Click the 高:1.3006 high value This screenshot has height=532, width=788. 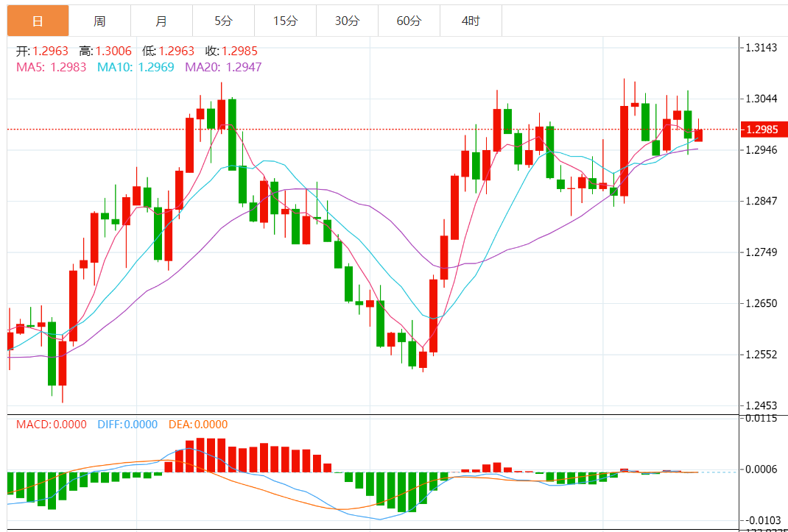[x=105, y=51]
